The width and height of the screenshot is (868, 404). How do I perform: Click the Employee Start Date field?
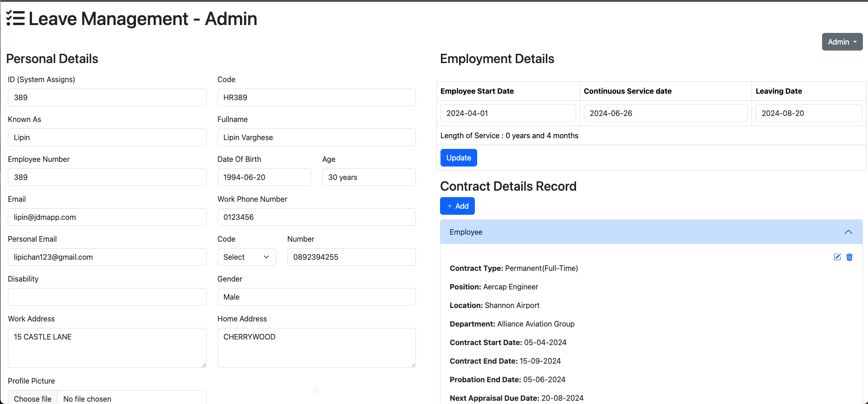pos(508,113)
